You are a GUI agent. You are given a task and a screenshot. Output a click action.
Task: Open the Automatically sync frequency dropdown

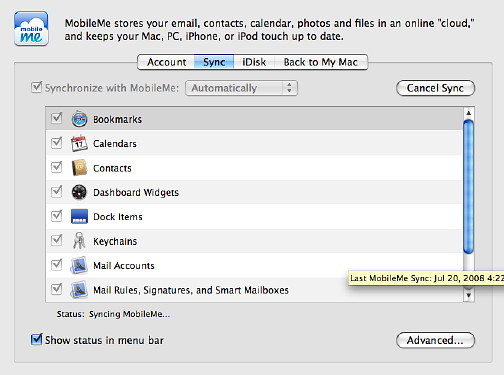(x=241, y=88)
